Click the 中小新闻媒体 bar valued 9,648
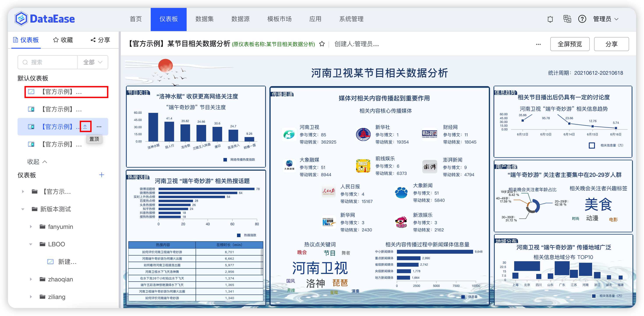This screenshot has width=644, height=316. (x=435, y=252)
